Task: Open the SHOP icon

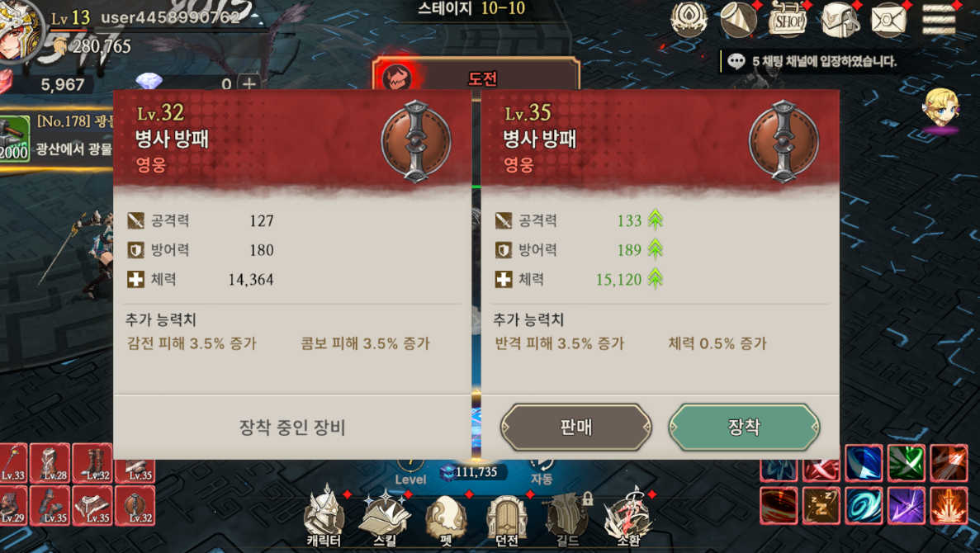Action: (788, 20)
